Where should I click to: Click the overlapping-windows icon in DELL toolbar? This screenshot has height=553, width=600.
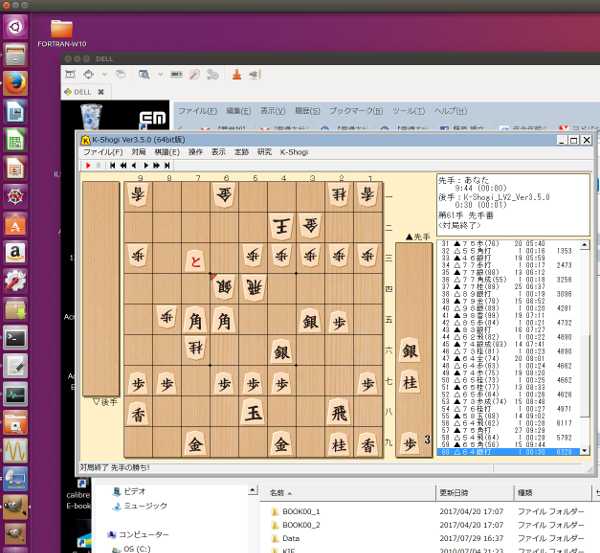pos(121,74)
